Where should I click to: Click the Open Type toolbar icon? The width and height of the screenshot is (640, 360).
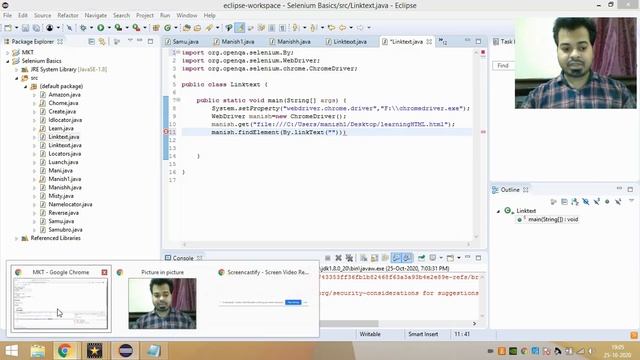pyautogui.click(x=187, y=28)
